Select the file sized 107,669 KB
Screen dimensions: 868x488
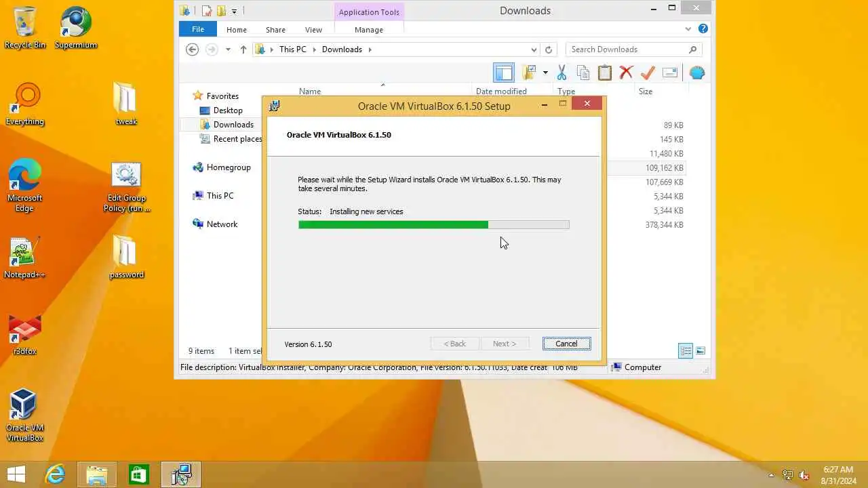(665, 182)
